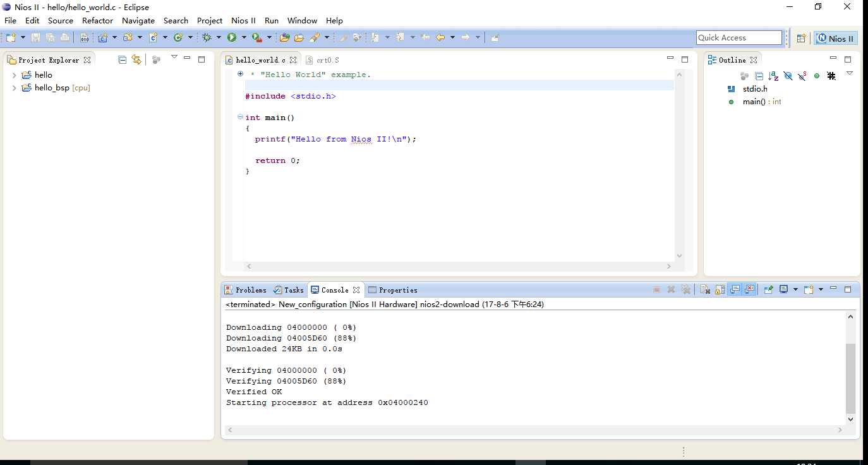The height and width of the screenshot is (465, 868).
Task: Launch the Debug bug icon
Action: pos(207,37)
